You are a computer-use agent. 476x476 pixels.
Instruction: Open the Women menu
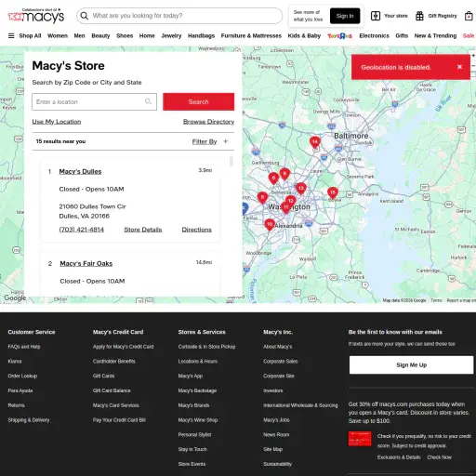tap(58, 35)
